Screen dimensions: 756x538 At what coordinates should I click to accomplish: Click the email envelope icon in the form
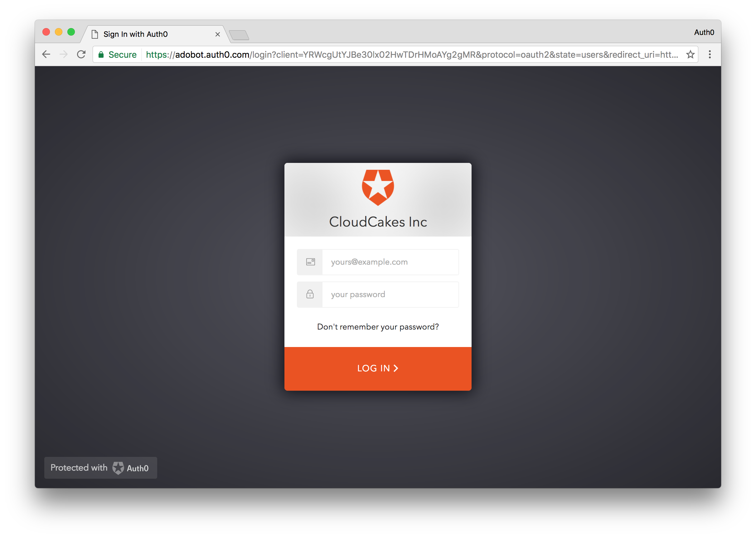[310, 262]
